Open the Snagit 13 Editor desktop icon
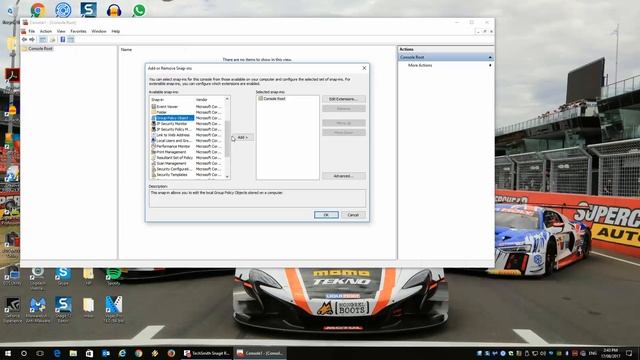Viewport: 640px width, 360px height. point(63,309)
